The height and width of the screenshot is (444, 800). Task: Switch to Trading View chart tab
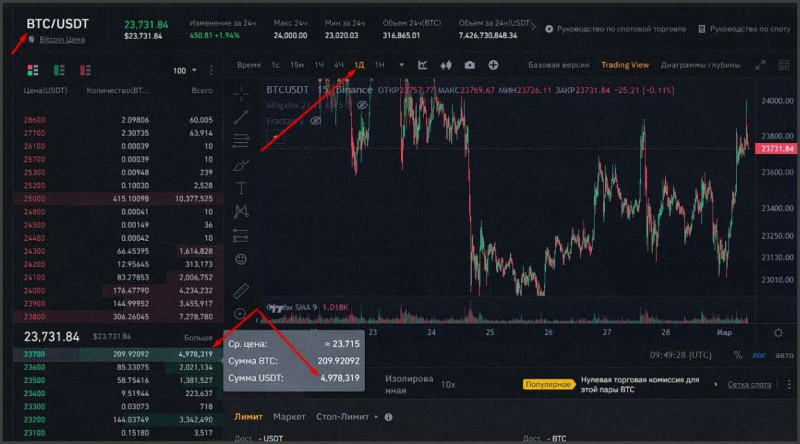pos(625,65)
